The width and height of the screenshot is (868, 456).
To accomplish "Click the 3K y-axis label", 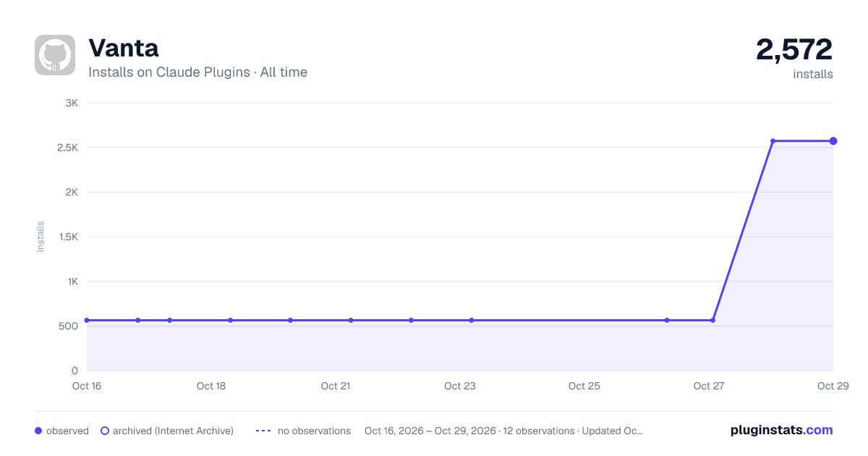I will (72, 103).
